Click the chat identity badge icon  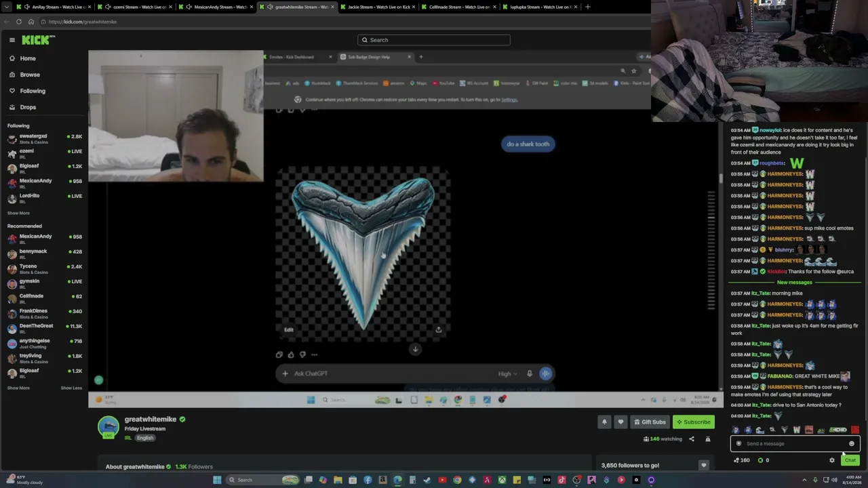[x=739, y=444]
